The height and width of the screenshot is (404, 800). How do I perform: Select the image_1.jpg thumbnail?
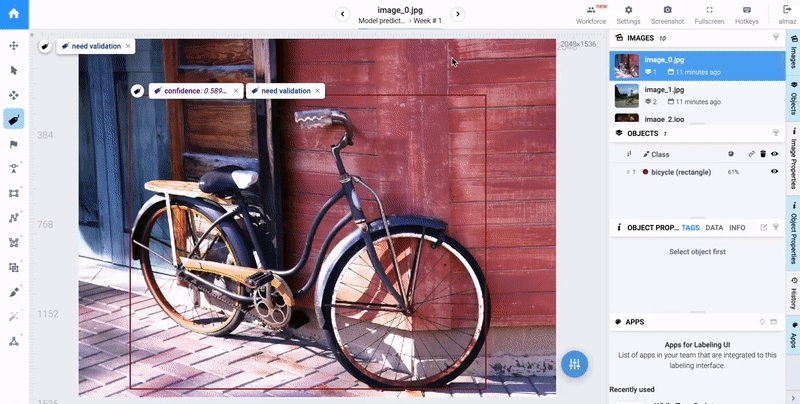[x=627, y=95]
